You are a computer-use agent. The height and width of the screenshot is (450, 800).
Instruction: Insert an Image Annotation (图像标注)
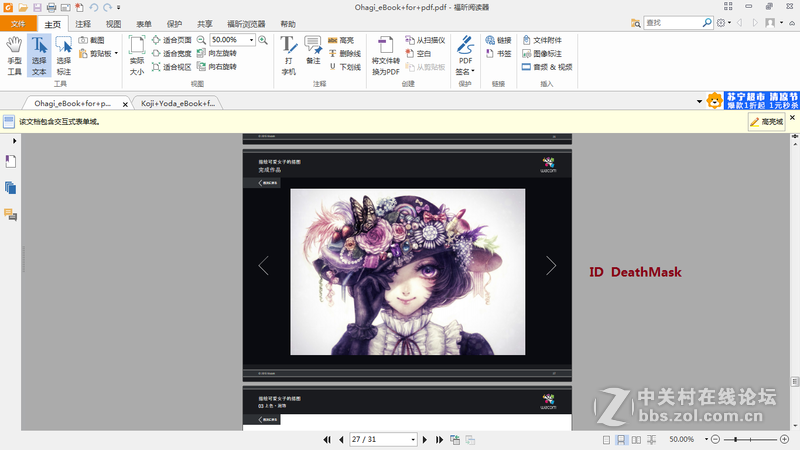coord(542,53)
